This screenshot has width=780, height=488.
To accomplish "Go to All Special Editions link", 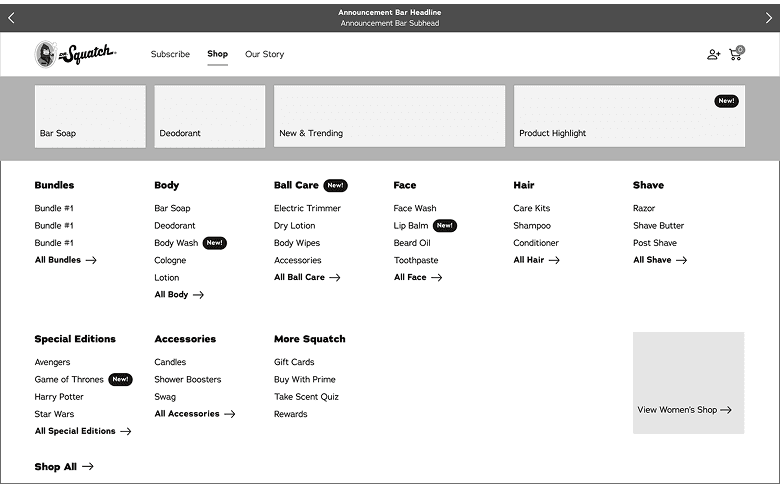I will pos(83,431).
